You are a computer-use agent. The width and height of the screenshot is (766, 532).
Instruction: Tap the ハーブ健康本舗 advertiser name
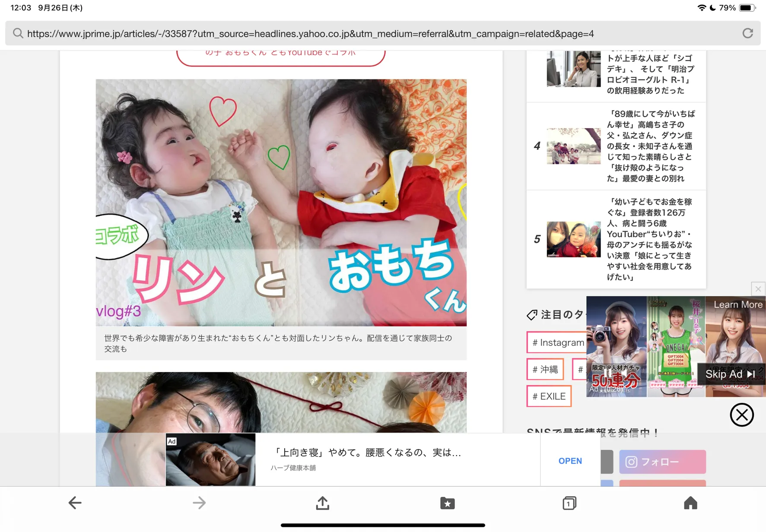click(x=293, y=468)
